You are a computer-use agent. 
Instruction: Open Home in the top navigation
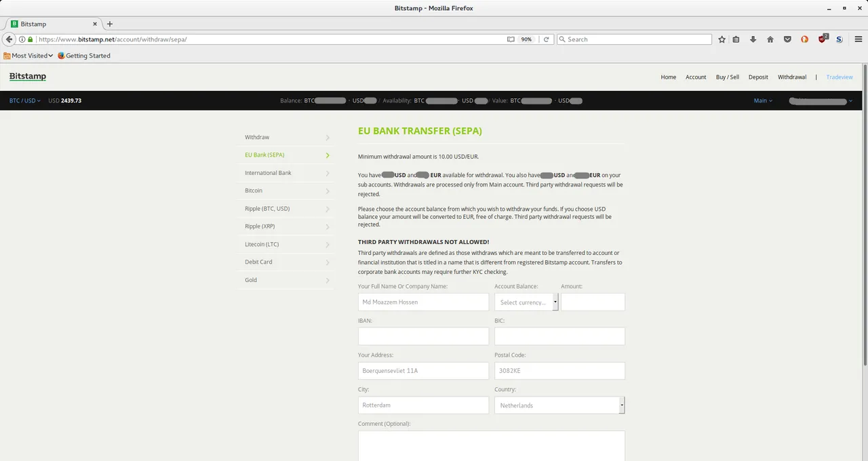point(669,77)
